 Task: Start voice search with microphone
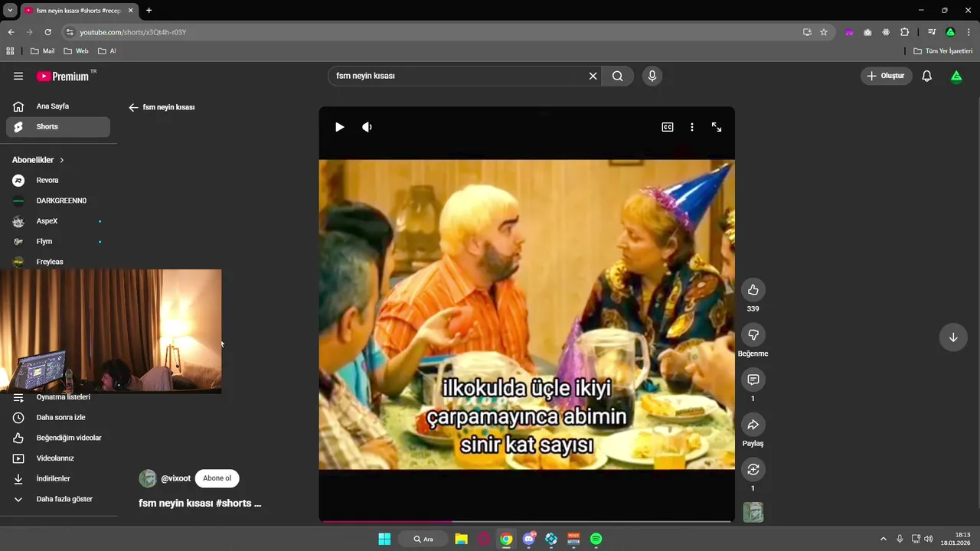point(652,76)
